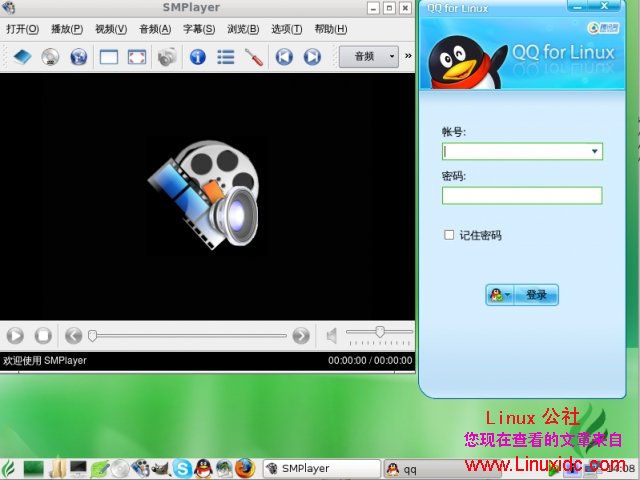Fast forward with the right arrow button
The width and height of the screenshot is (640, 480).
(x=301, y=336)
